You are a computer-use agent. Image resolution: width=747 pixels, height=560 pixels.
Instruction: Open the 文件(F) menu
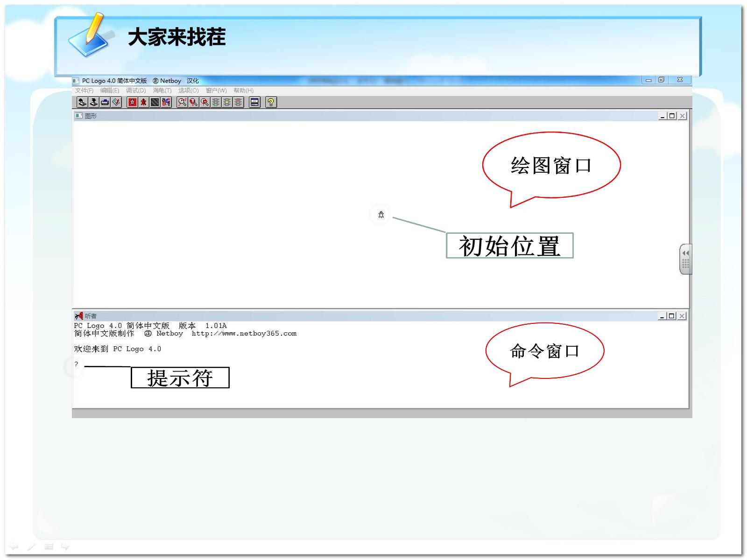[84, 91]
